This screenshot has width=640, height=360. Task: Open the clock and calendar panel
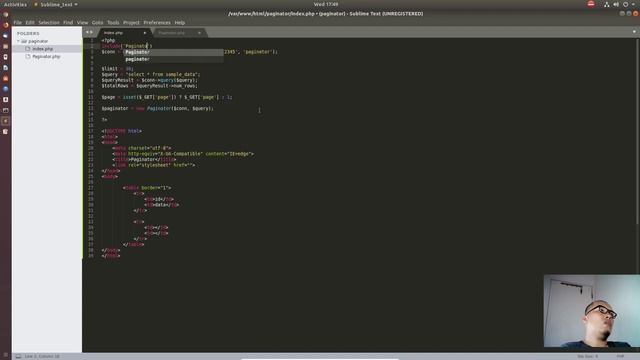point(326,4)
